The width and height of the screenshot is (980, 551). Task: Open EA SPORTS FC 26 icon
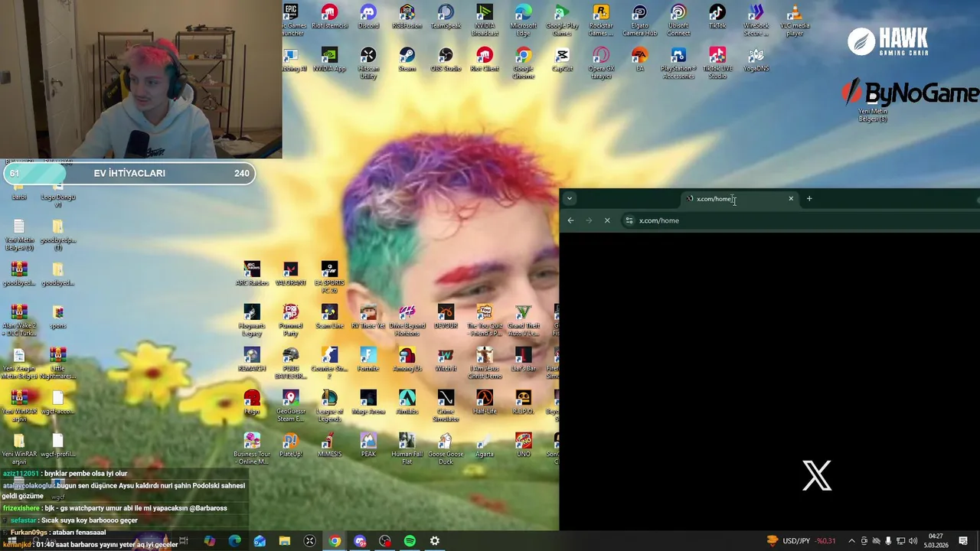point(329,278)
